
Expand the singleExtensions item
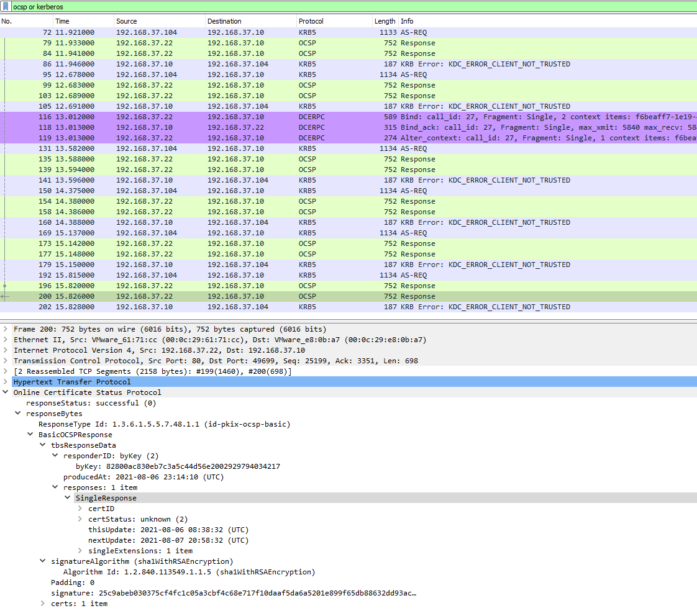coord(80,550)
